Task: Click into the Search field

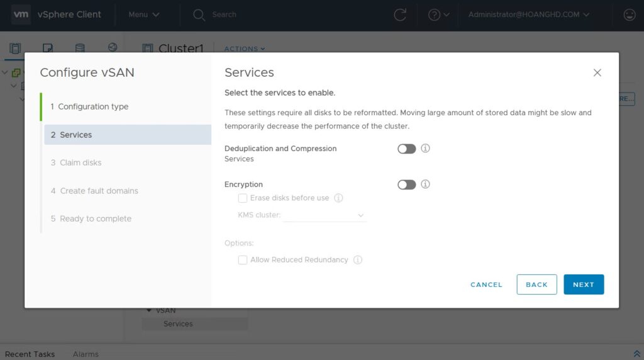Action: point(225,15)
